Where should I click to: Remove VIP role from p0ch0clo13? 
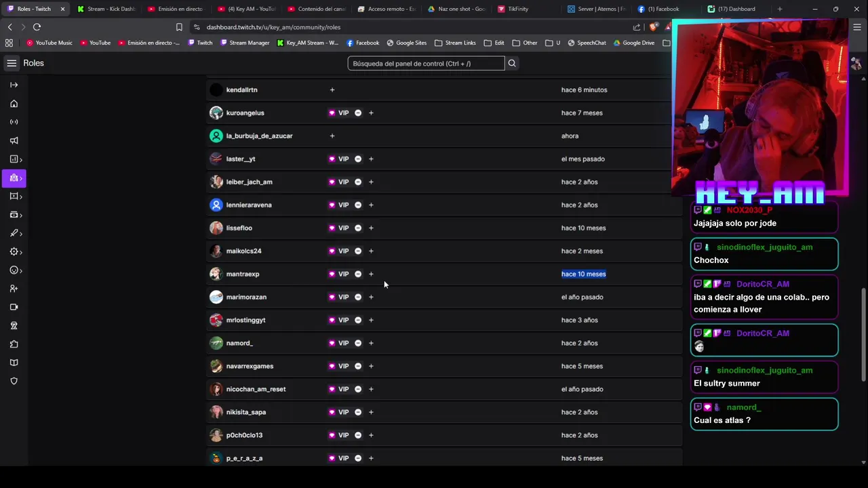pyautogui.click(x=358, y=435)
